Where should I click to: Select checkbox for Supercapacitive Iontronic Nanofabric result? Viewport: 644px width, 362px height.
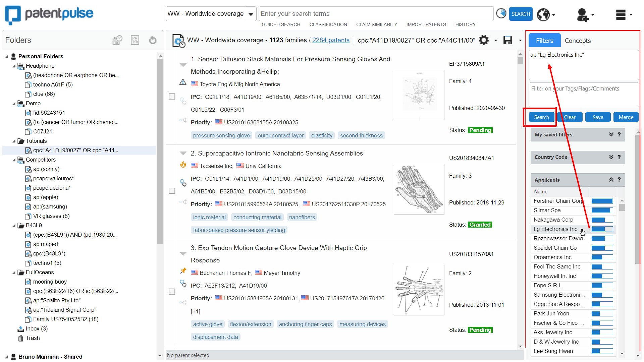point(172,191)
